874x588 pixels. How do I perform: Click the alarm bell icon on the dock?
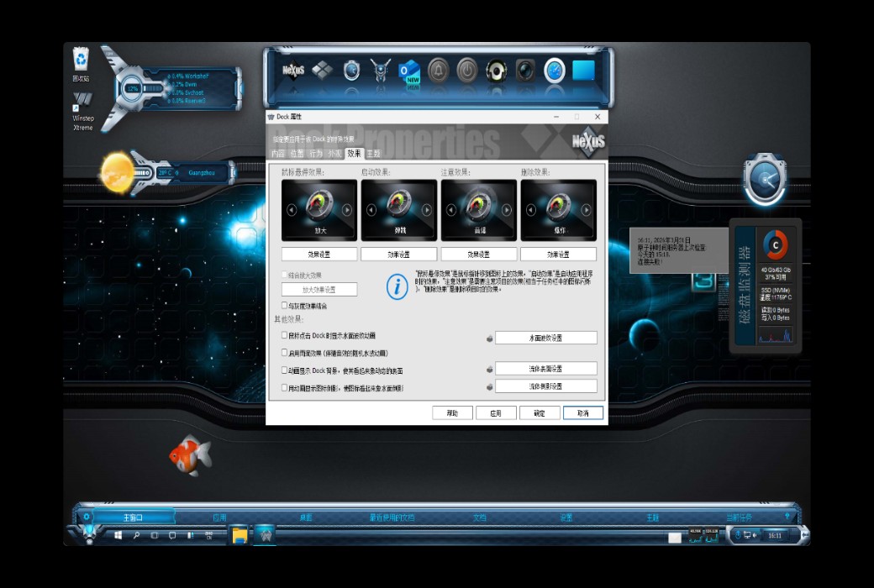(x=438, y=71)
